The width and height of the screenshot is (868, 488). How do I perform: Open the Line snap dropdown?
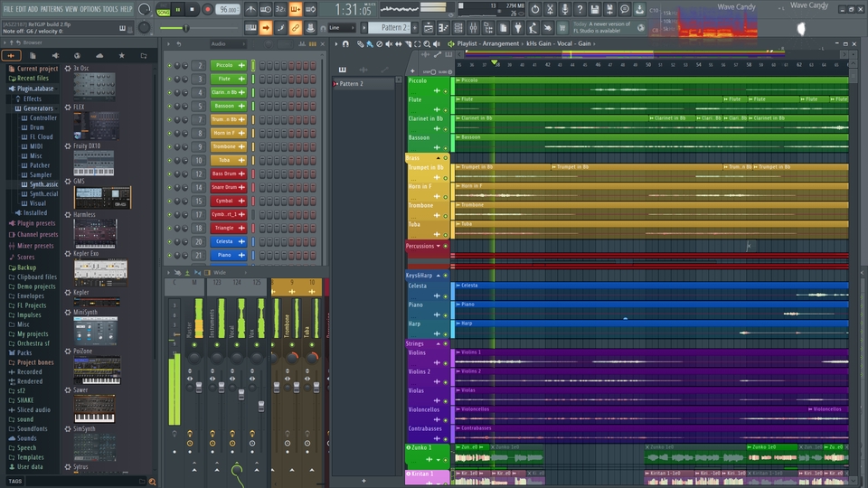click(x=342, y=28)
